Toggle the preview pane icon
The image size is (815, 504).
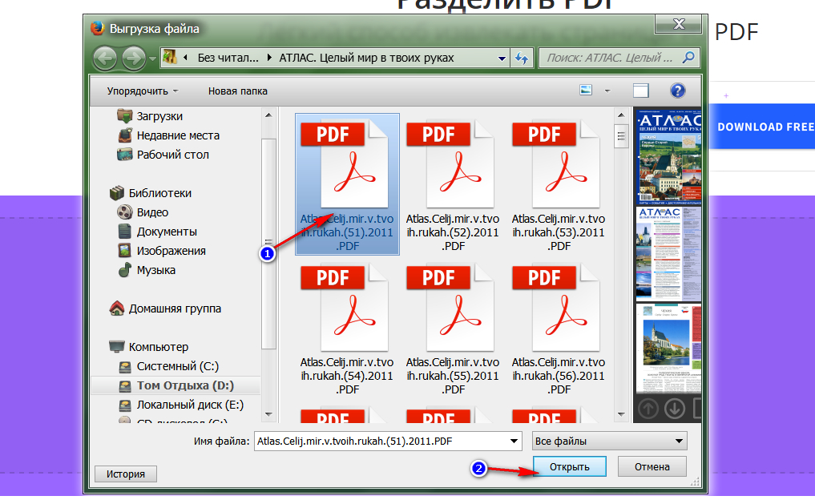coord(641,91)
